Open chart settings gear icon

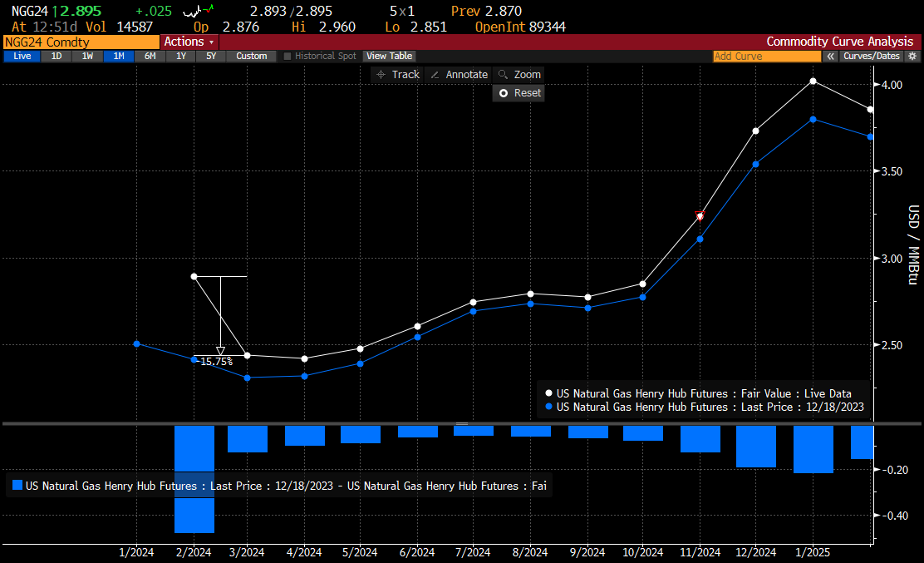[x=912, y=57]
